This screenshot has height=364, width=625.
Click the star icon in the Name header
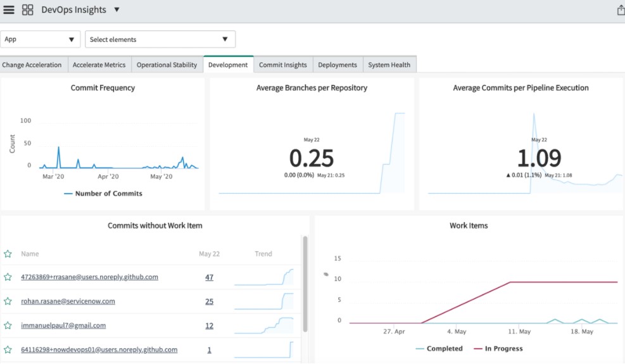(8, 254)
